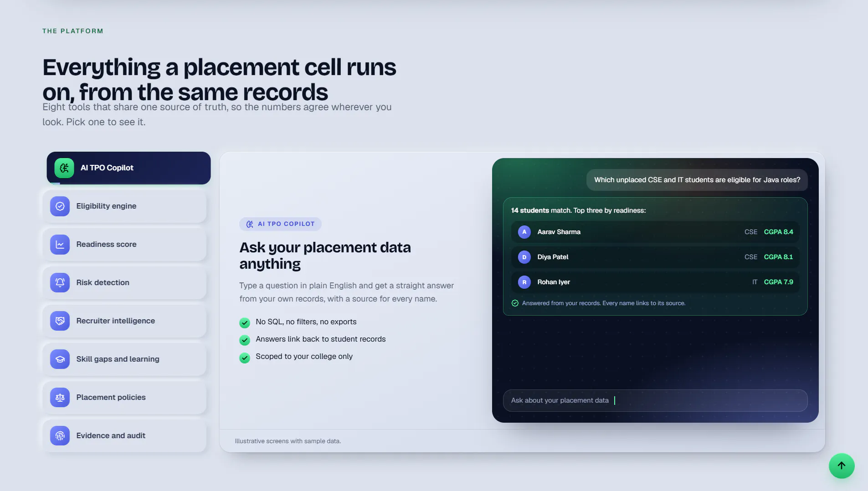868x491 pixels.
Task: Click the Recruiter intelligence handshake icon
Action: pyautogui.click(x=60, y=321)
